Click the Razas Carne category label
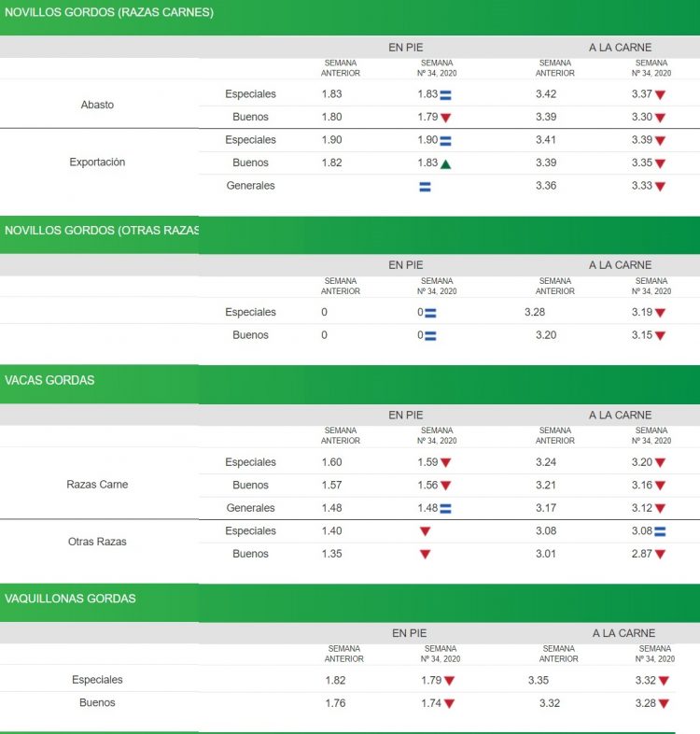The height and width of the screenshot is (734, 700). click(x=97, y=485)
